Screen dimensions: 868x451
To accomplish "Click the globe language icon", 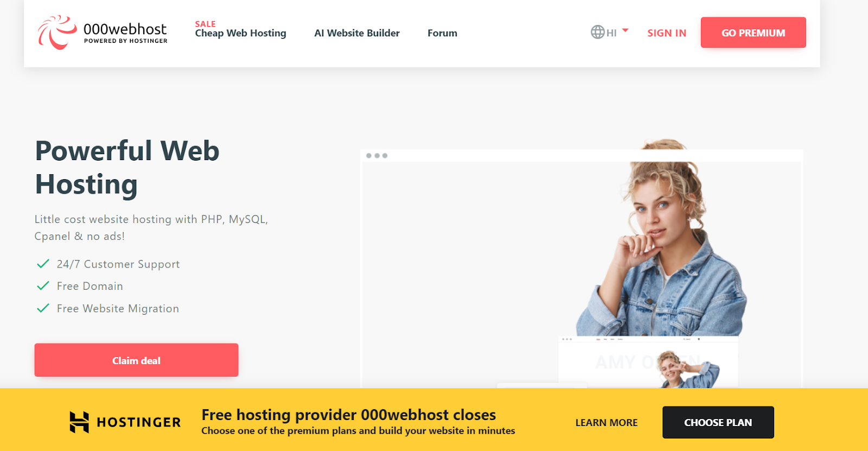I will click(x=597, y=33).
